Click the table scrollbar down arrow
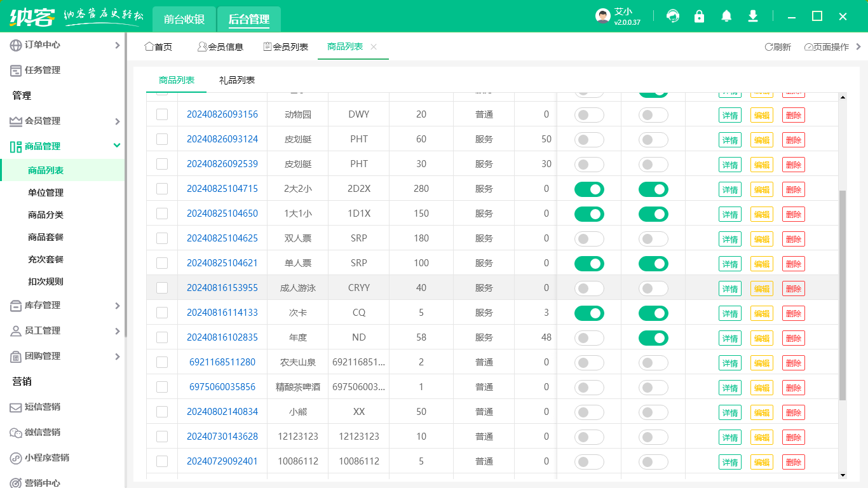Viewport: 868px width, 488px height. pos(843,475)
